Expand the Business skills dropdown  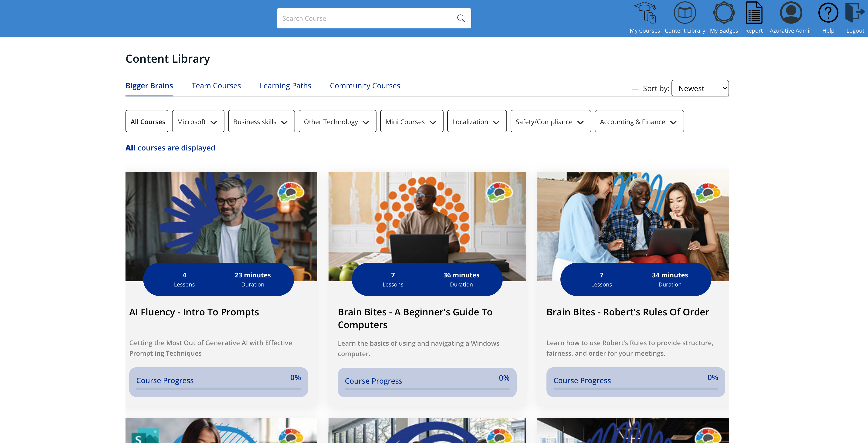(261, 121)
